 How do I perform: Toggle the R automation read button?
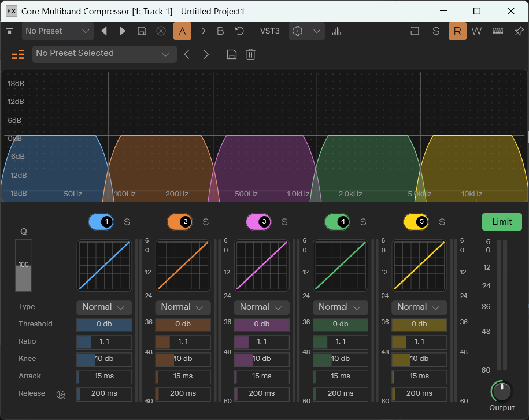[457, 31]
